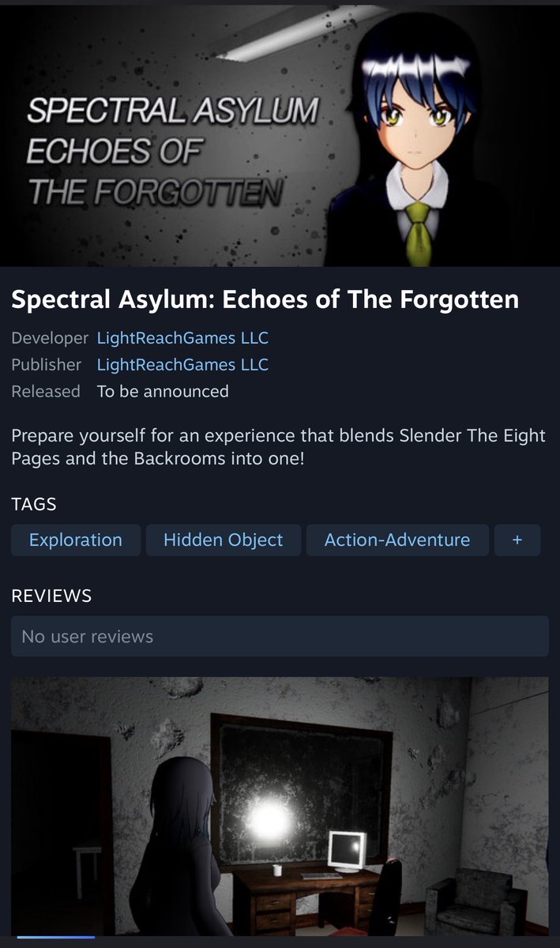Tap the blue screenshot scroll indicator bar
The height and width of the screenshot is (948, 560).
tap(56, 938)
